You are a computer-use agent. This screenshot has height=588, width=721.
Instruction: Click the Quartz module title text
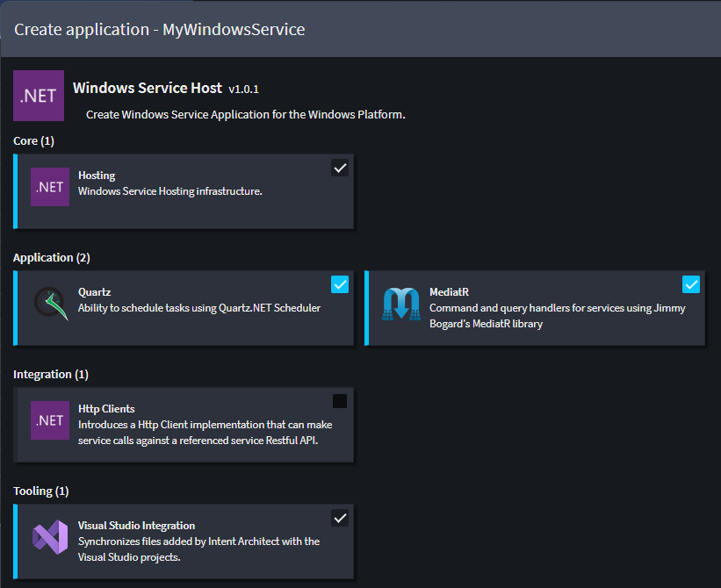(x=94, y=291)
